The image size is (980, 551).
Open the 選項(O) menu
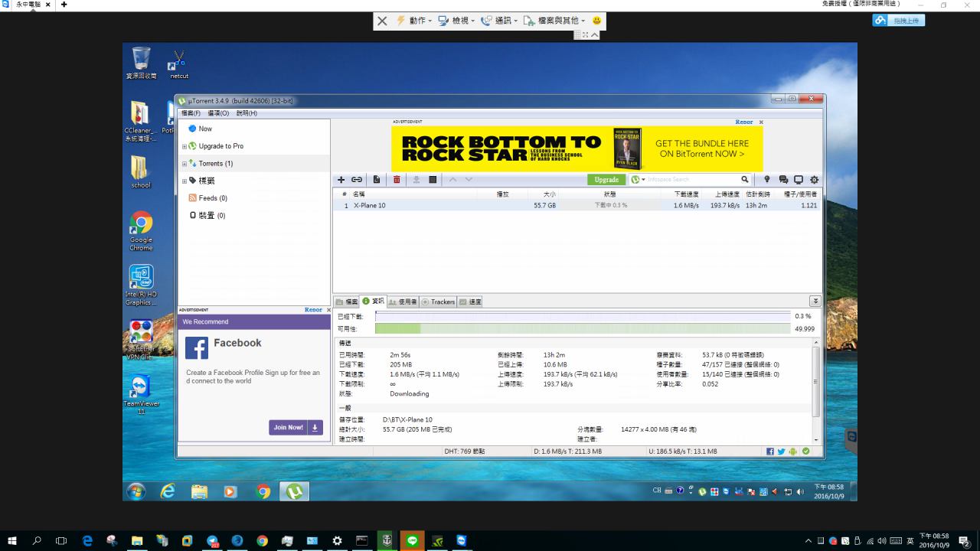pos(218,113)
